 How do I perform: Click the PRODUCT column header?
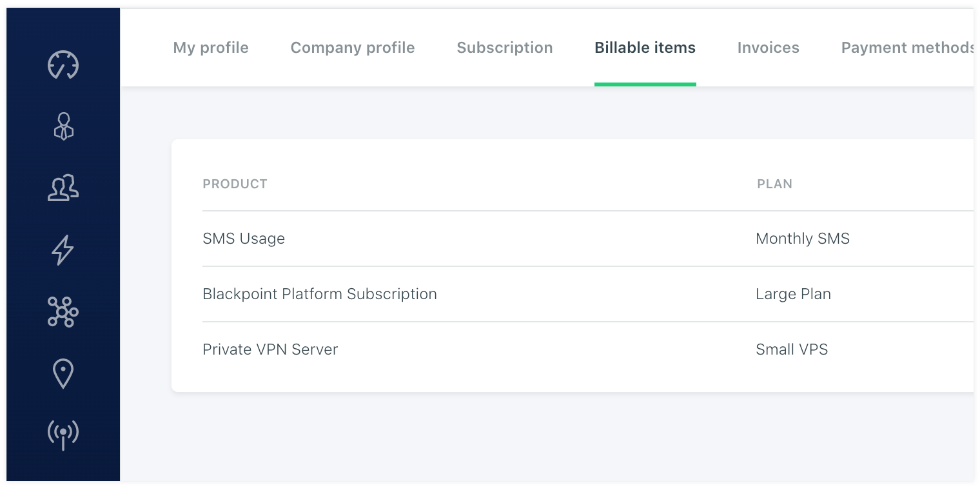235,184
